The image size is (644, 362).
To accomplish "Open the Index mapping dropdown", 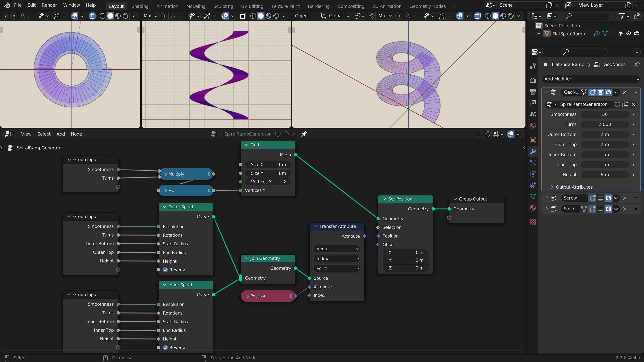I will (336, 259).
